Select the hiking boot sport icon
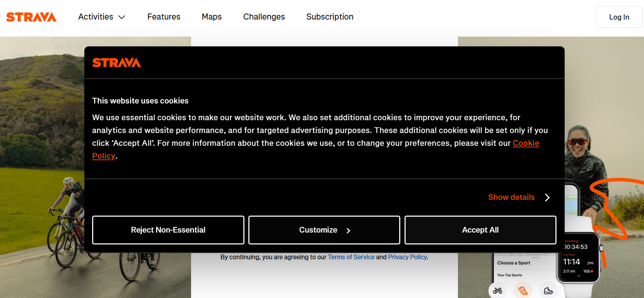 click(548, 291)
